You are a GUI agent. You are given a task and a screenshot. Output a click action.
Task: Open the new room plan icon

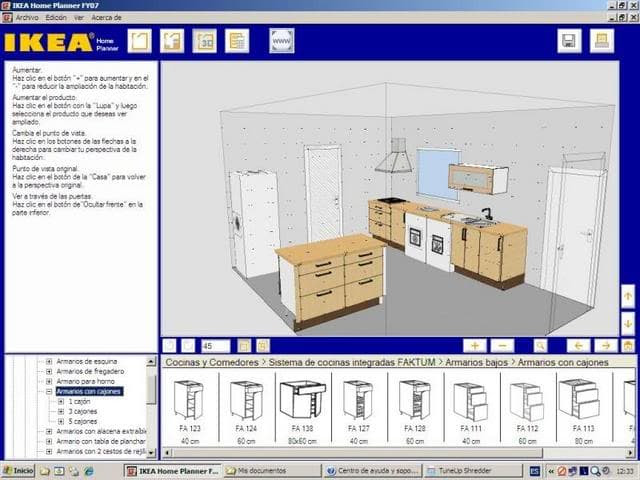point(140,41)
